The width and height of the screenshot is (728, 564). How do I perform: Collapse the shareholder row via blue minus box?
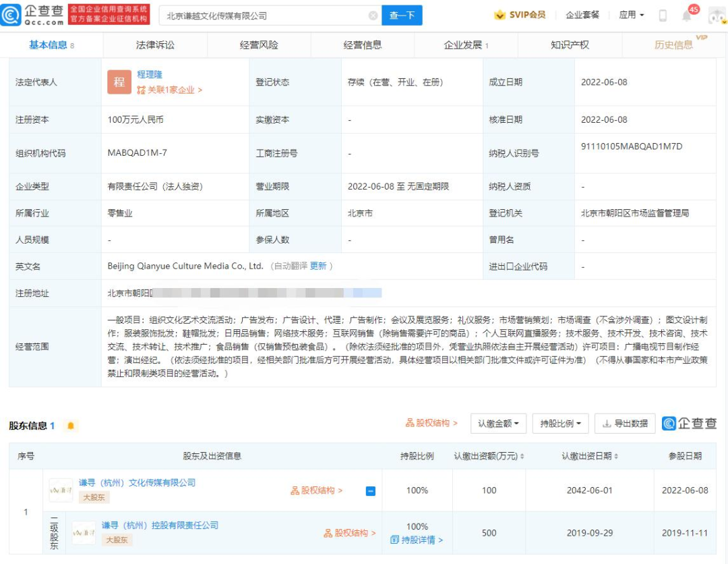click(369, 490)
